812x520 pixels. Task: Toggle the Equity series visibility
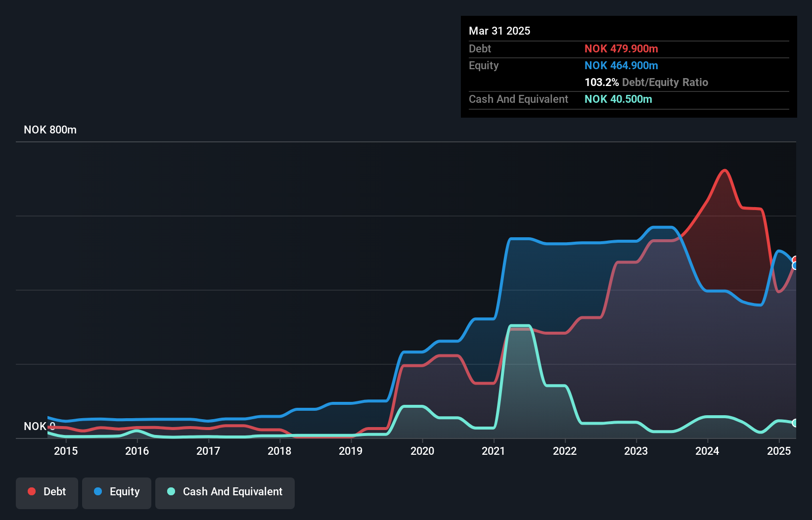(116, 491)
